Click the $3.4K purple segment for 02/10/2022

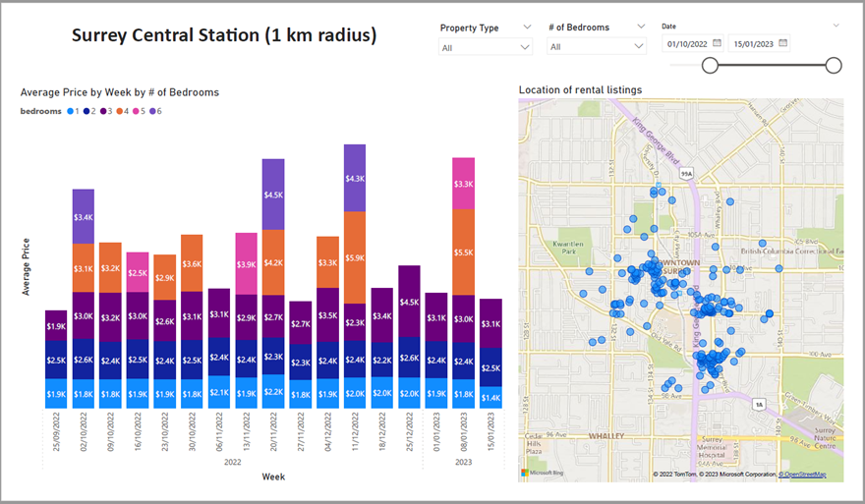click(x=84, y=217)
